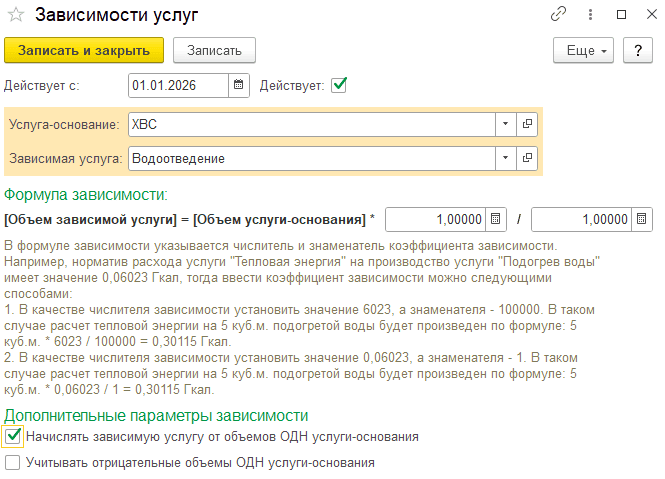Open calculator for the numerator value

coord(495,219)
